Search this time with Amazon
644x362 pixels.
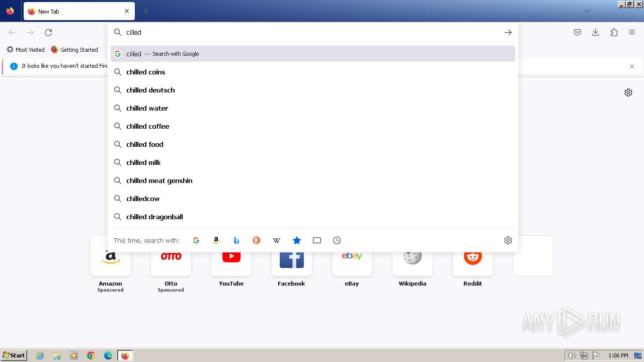[216, 240]
